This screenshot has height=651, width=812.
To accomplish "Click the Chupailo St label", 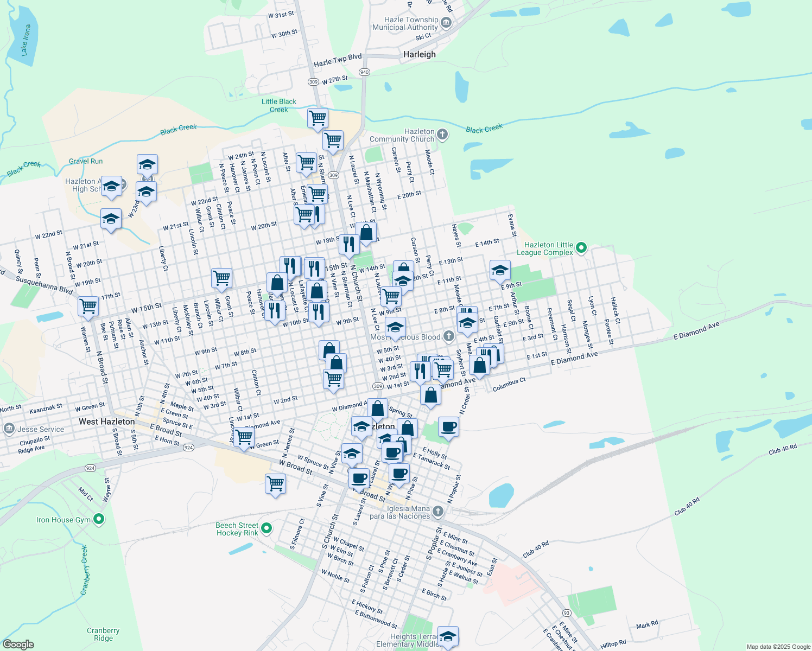I will pos(35,441).
